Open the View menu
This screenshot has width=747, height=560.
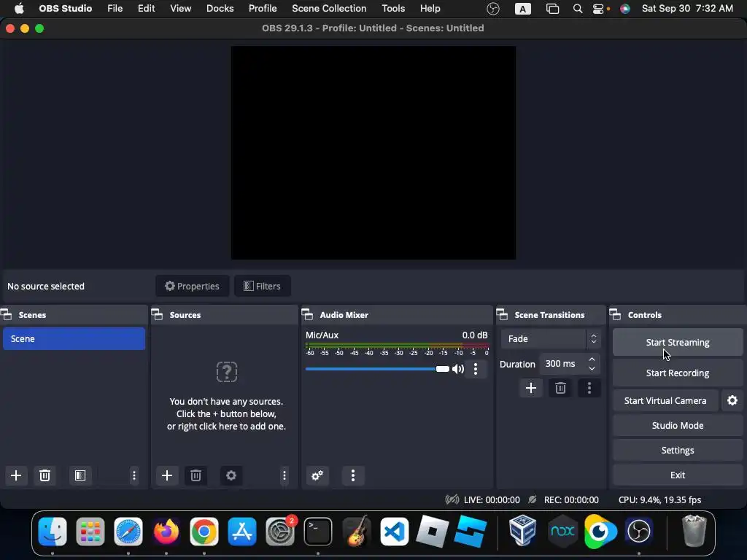coord(181,9)
